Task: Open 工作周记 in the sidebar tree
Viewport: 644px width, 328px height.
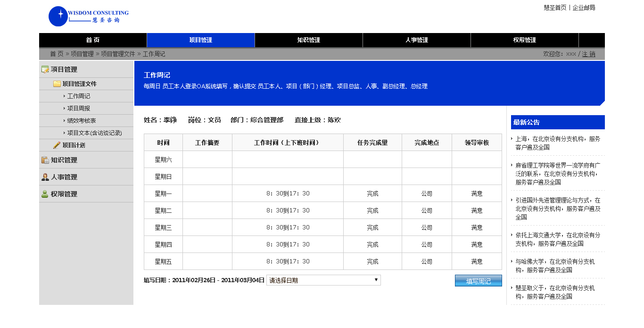Action: tap(79, 96)
